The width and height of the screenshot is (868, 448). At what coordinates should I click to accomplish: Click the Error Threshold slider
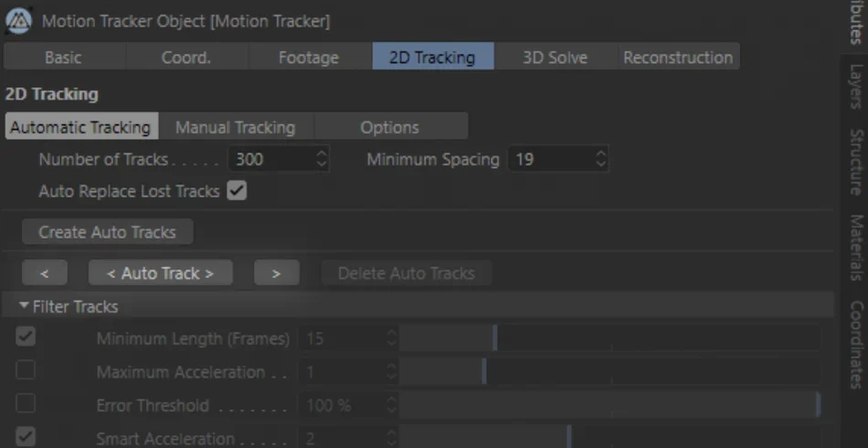click(609, 405)
